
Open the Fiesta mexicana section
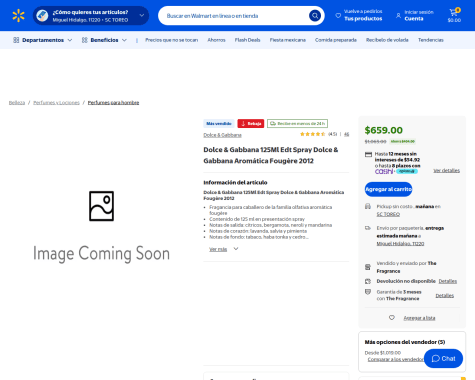click(x=288, y=40)
